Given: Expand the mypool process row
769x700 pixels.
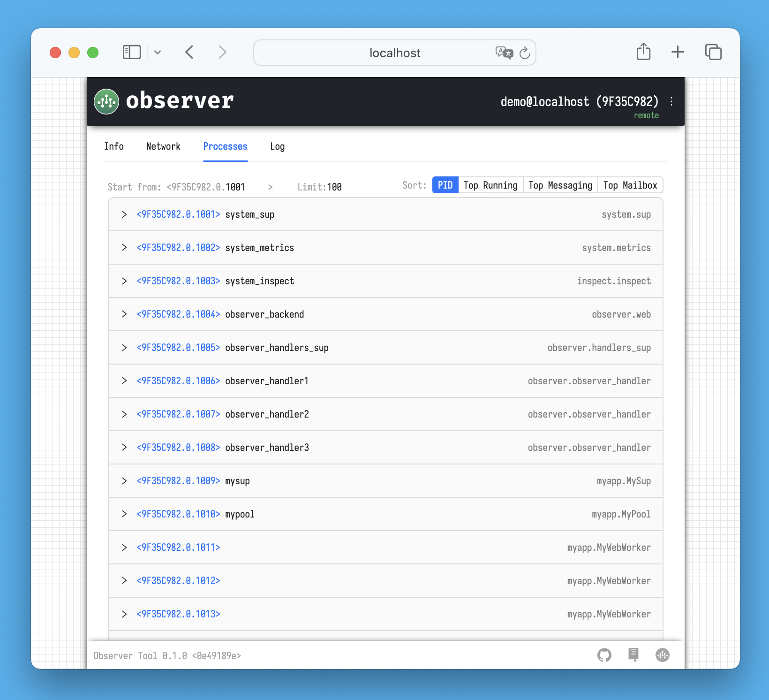Looking at the screenshot, I should (124, 514).
